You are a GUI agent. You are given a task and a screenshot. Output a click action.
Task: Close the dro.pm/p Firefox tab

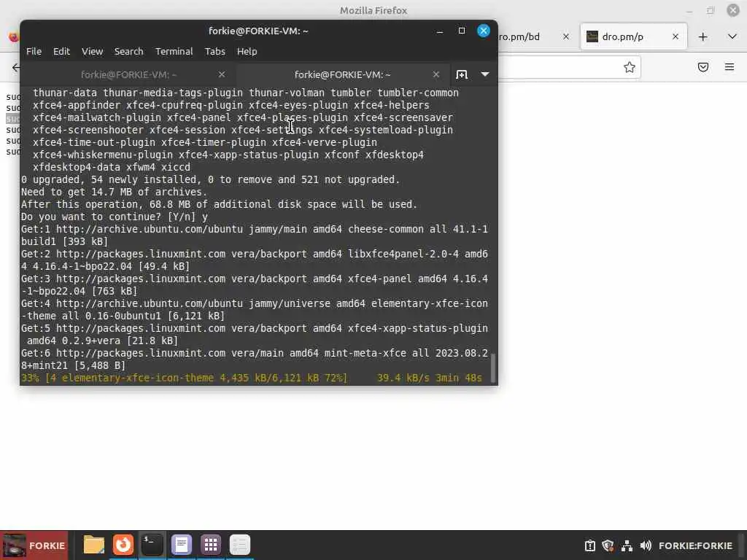tap(675, 36)
